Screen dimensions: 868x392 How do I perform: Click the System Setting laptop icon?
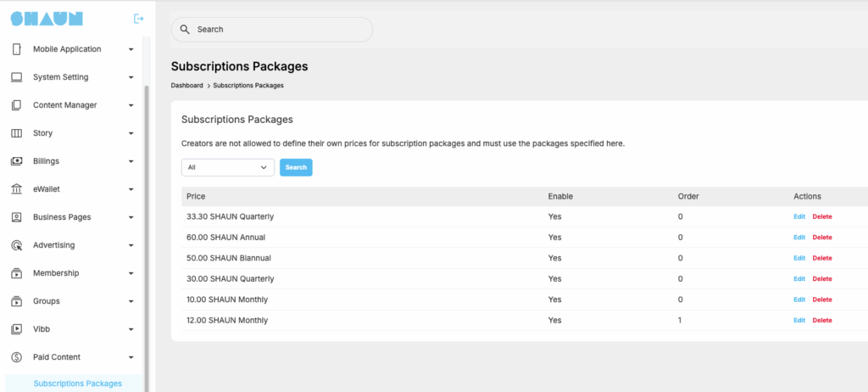17,77
